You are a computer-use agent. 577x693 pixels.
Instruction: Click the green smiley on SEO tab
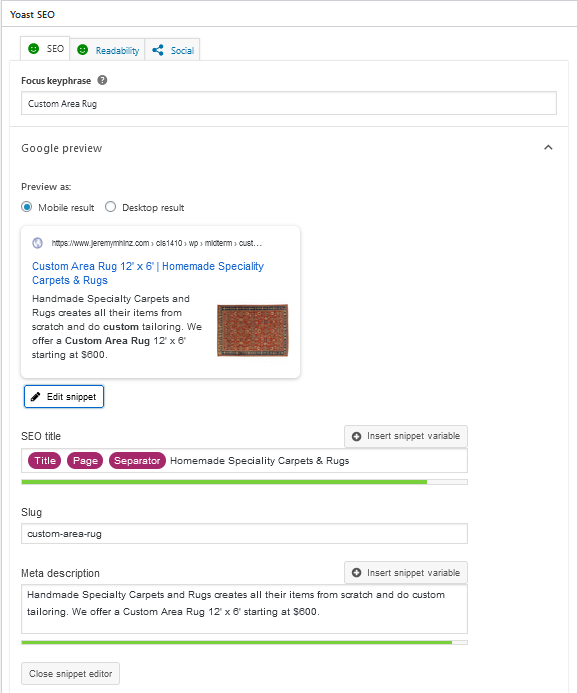coord(34,49)
